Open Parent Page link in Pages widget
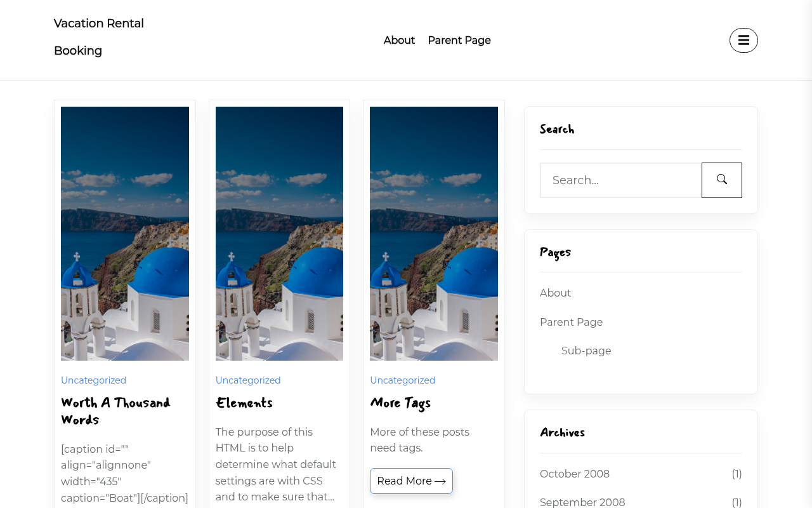The width and height of the screenshot is (812, 508). pos(571,322)
